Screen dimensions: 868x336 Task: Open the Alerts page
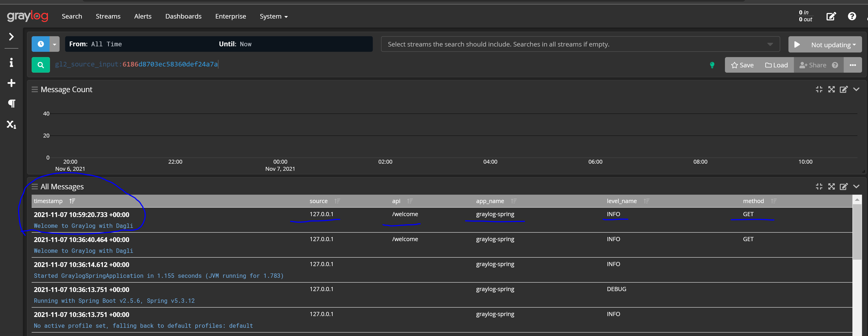tap(143, 16)
